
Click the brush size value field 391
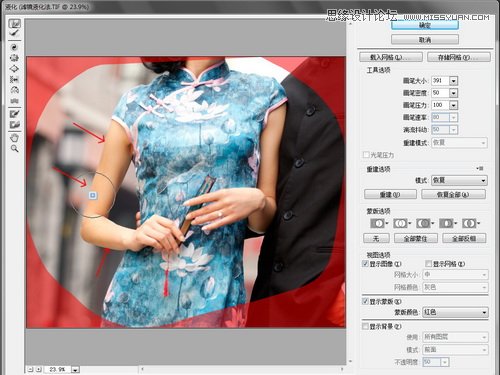(440, 81)
